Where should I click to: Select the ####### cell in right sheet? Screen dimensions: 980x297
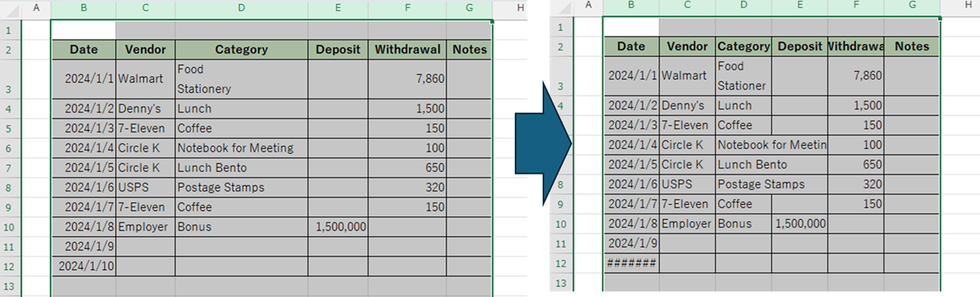[631, 263]
